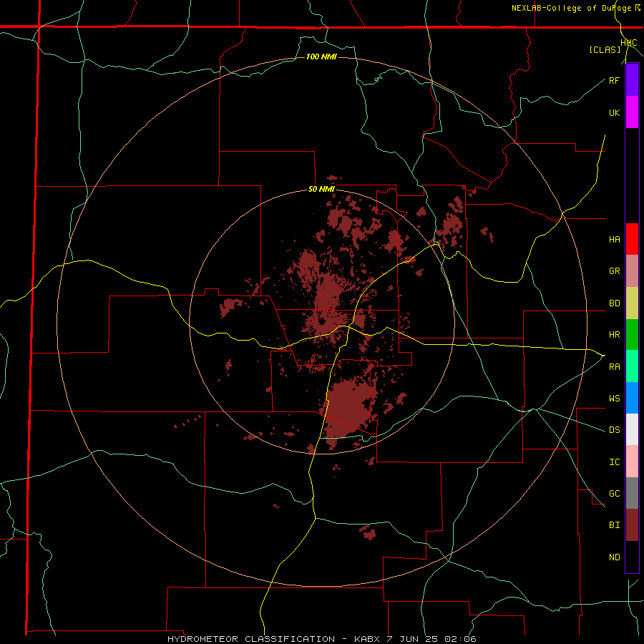The height and width of the screenshot is (644, 644).
Task: Click the "UK" legend label
Action: (x=614, y=112)
